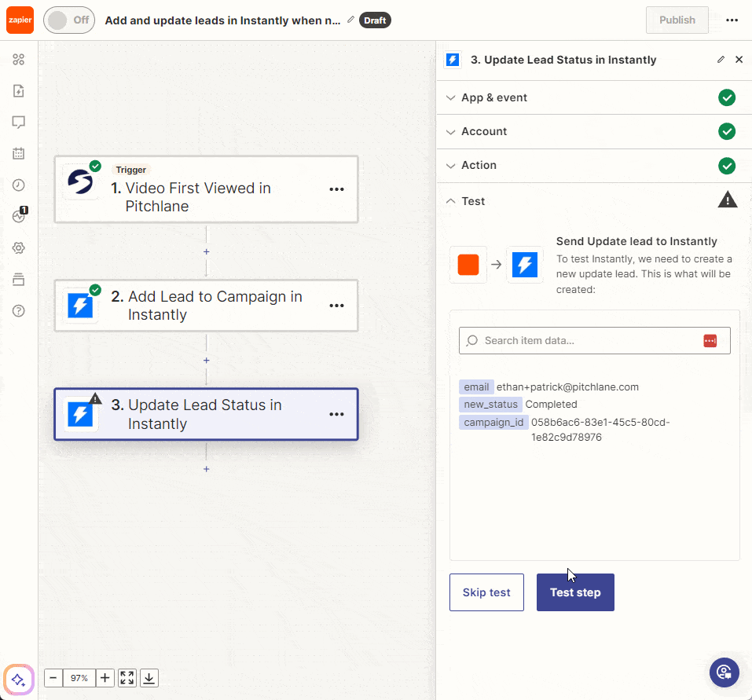Open three-dot menu on step 1
Viewport: 752px width, 700px height.
336,189
